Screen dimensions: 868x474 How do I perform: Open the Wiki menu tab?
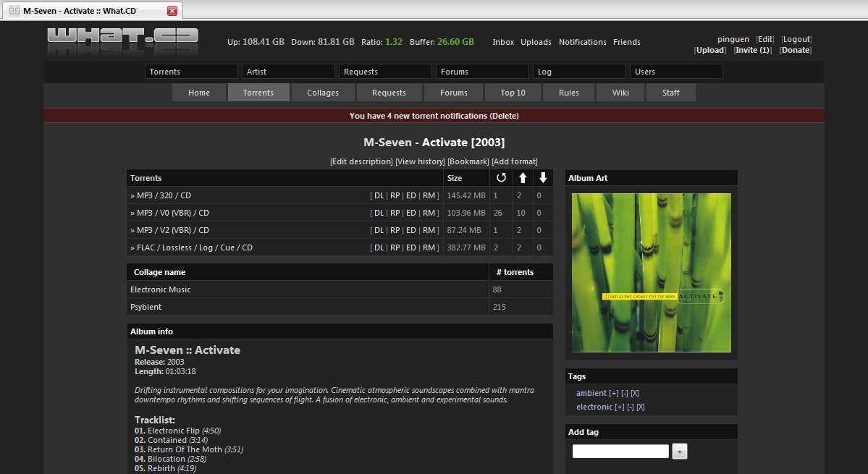pyautogui.click(x=620, y=93)
